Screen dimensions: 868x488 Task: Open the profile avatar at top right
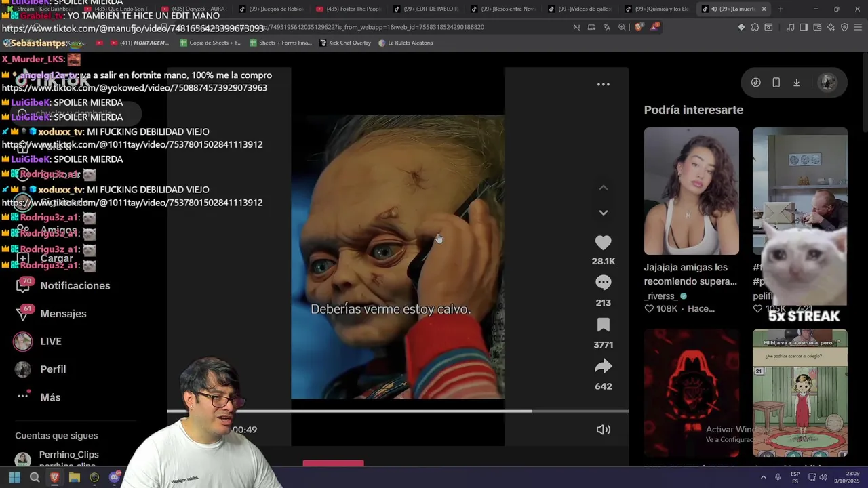click(x=827, y=83)
